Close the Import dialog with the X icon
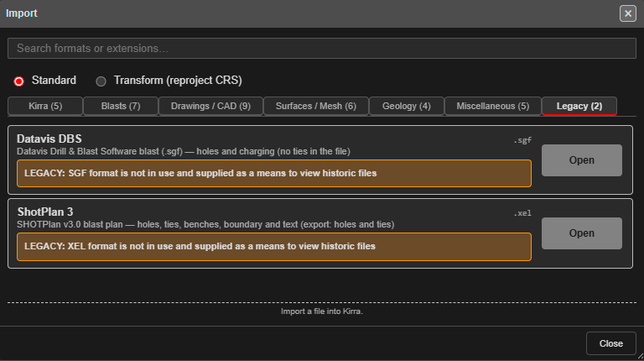Screen dimensions: 644x361 click(x=627, y=13)
